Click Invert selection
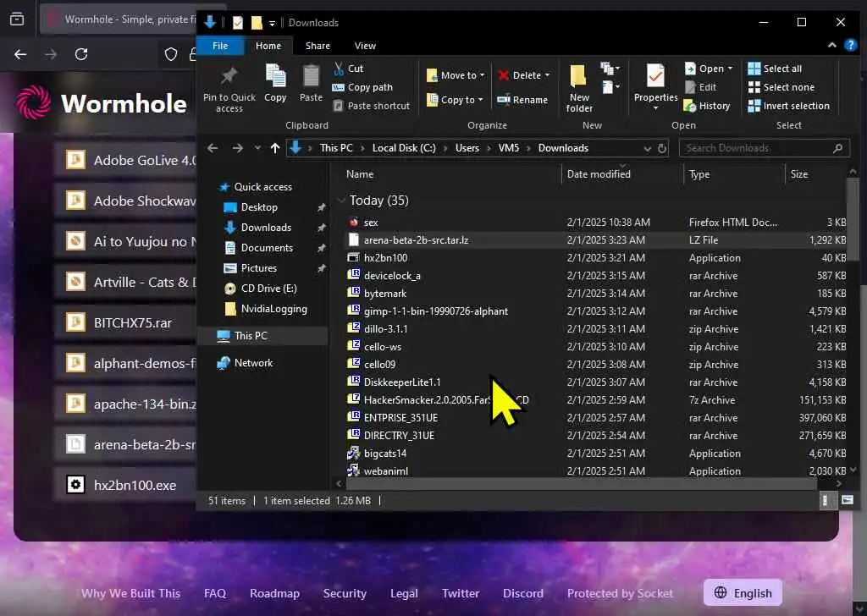Screen dimensions: 867x616 click(x=788, y=106)
